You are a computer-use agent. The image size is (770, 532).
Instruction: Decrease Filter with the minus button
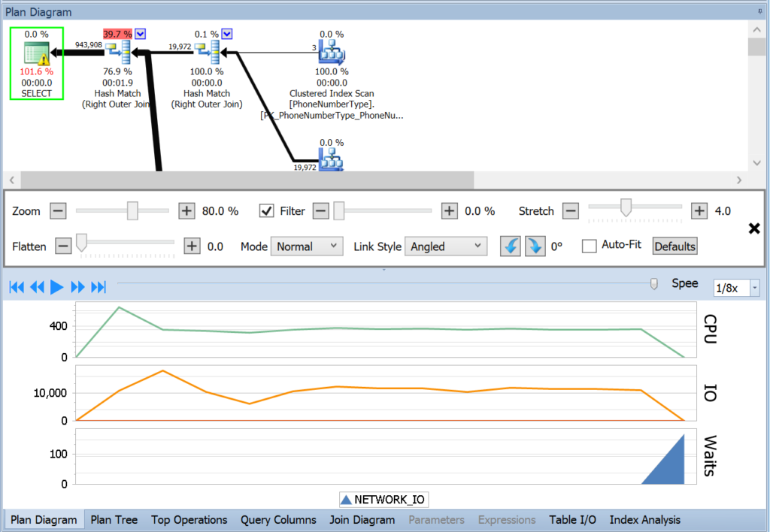[x=320, y=211]
